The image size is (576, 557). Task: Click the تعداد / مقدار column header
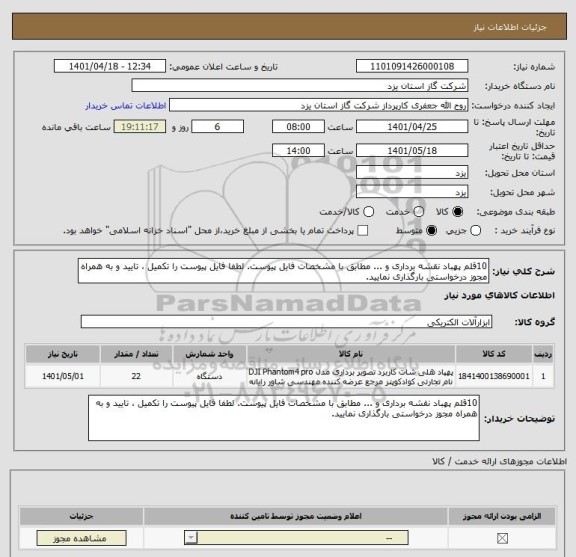click(136, 354)
